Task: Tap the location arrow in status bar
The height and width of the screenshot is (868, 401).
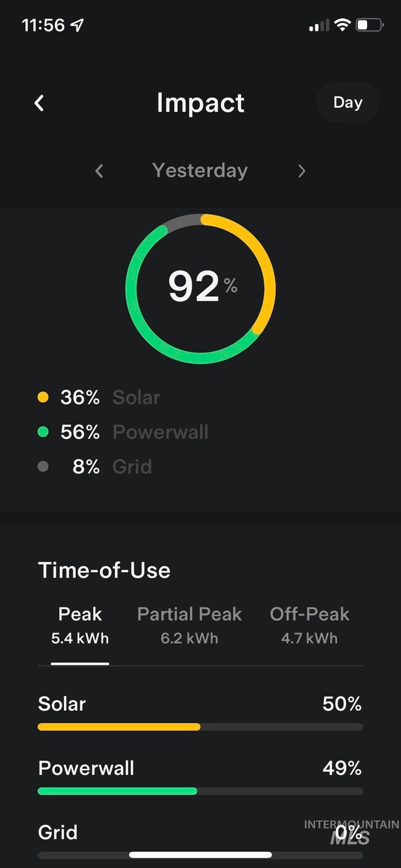Action: (x=77, y=25)
